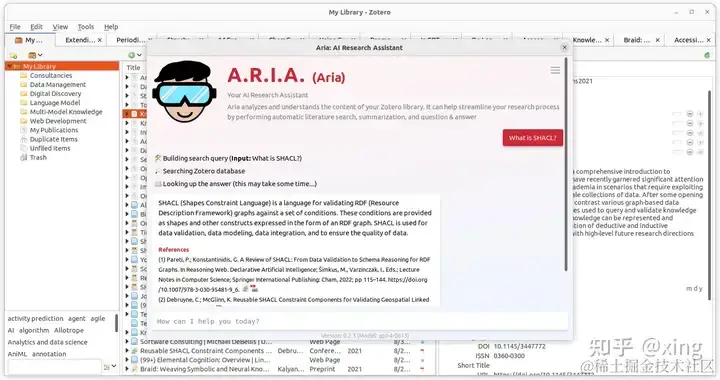Viewport: 720px width, 380px height.
Task: Click the Aria goggles avatar image
Action: point(185,92)
